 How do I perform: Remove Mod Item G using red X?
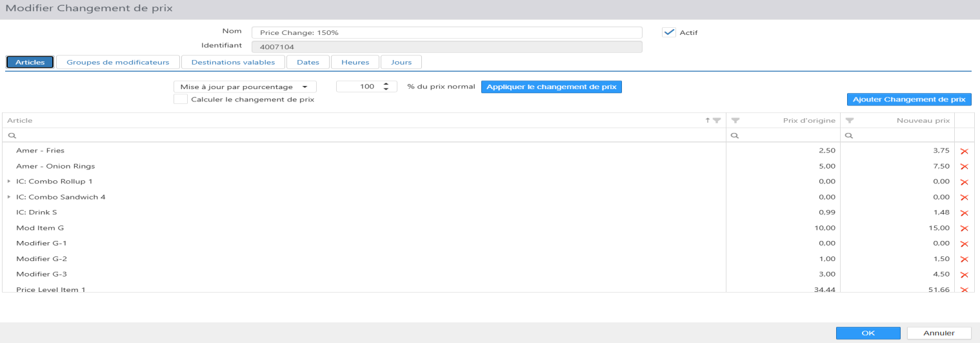(965, 228)
